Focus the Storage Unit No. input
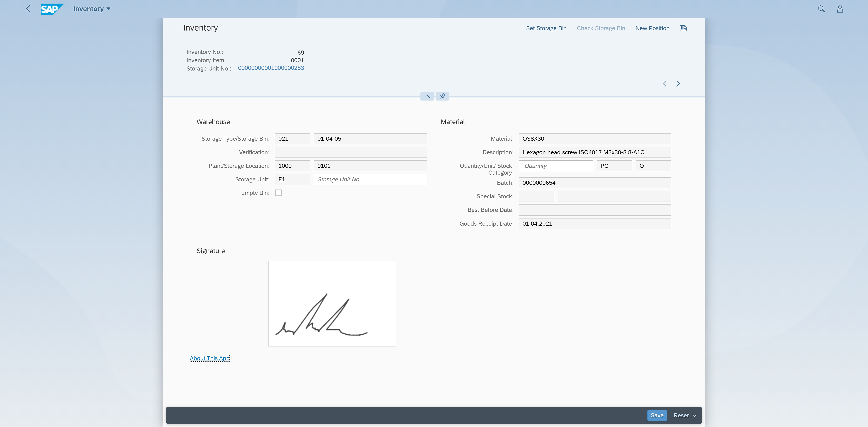 [370, 179]
